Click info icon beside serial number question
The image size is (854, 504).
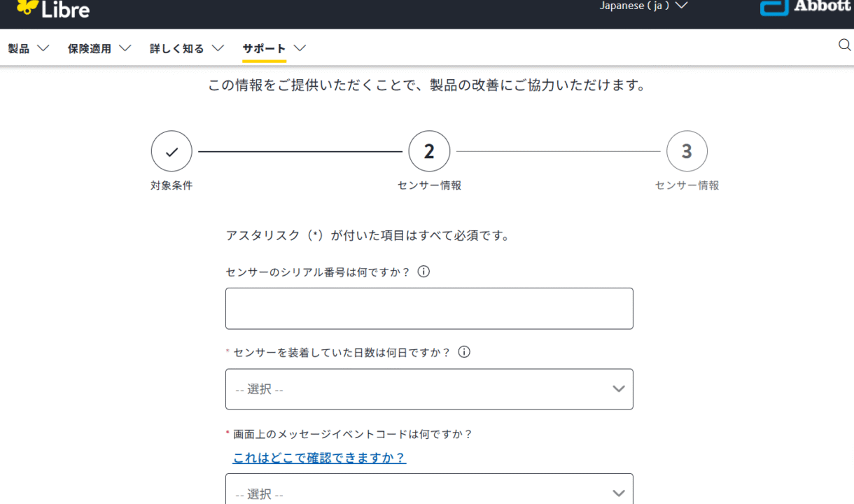click(423, 272)
